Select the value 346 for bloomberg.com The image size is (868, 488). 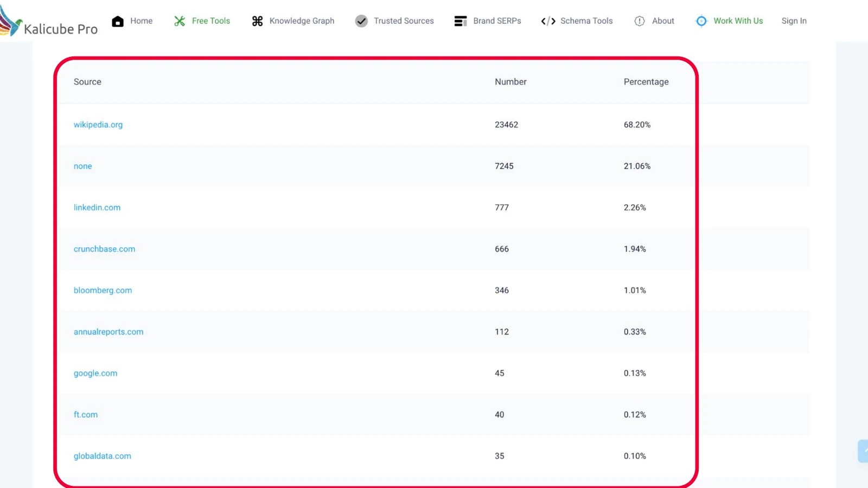(x=502, y=291)
